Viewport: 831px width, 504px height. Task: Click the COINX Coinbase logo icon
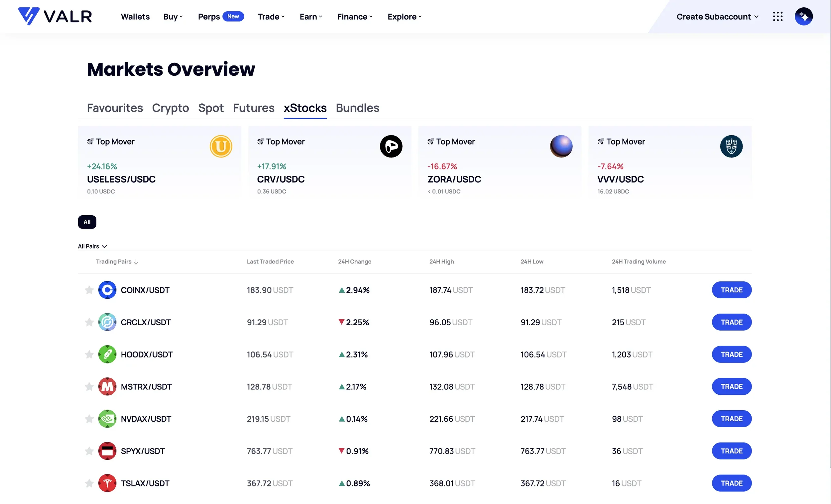click(x=107, y=290)
